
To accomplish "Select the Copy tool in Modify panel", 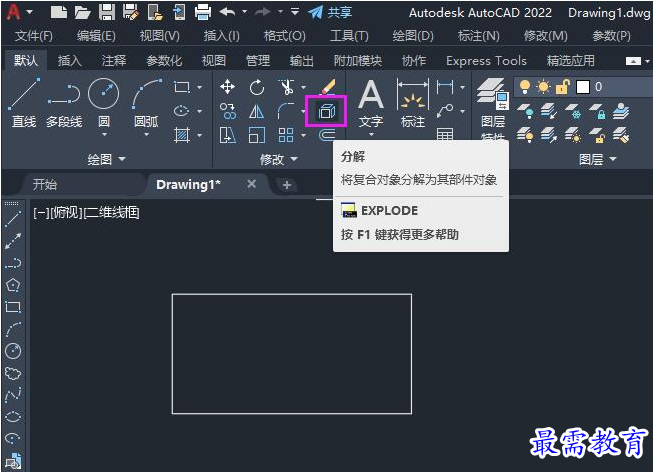I will 228,111.
